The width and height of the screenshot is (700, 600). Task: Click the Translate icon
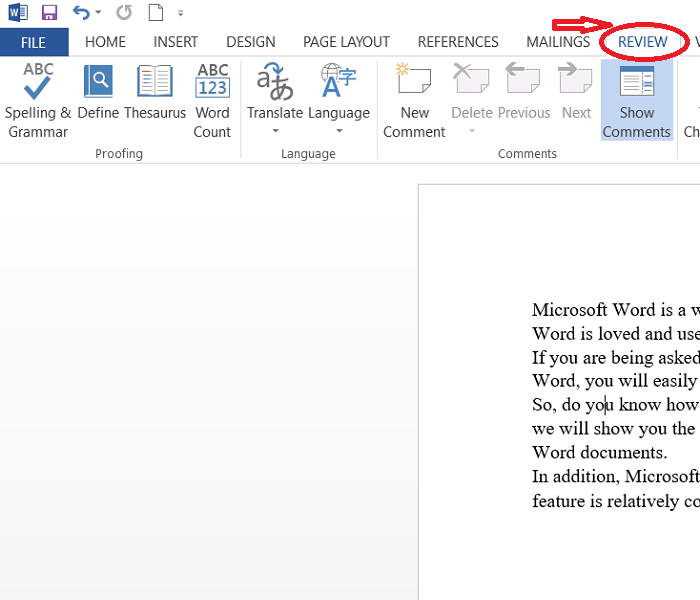pos(275,81)
